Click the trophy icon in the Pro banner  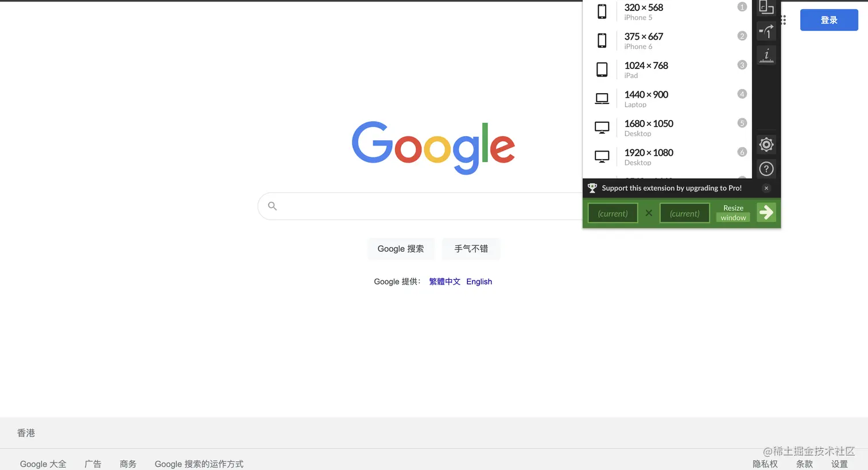tap(592, 188)
